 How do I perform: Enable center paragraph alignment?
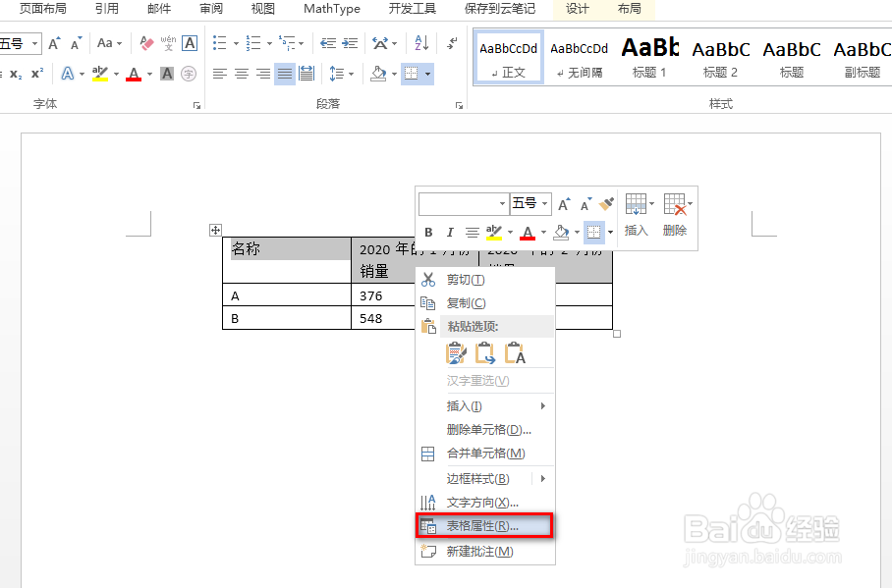[x=240, y=73]
